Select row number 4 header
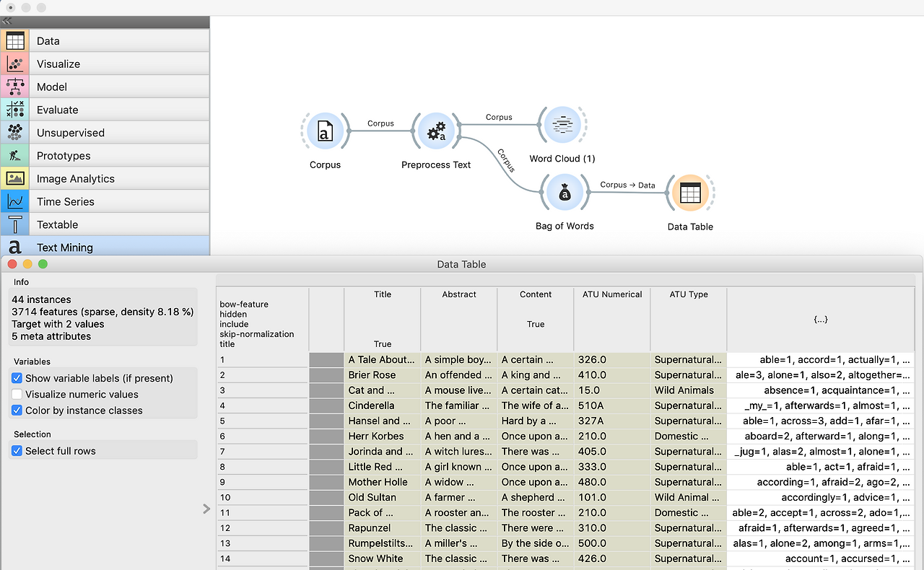The image size is (924, 570). pyautogui.click(x=263, y=405)
